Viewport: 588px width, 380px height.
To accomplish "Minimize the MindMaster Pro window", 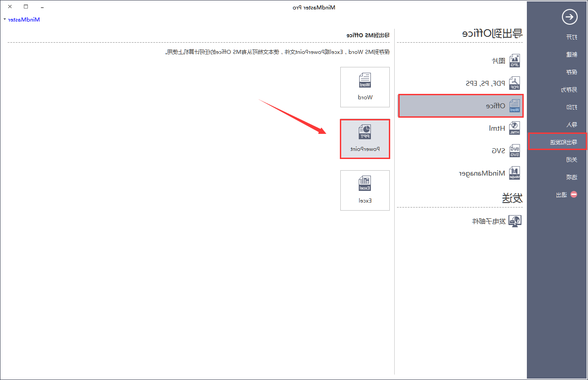I will click(x=42, y=7).
